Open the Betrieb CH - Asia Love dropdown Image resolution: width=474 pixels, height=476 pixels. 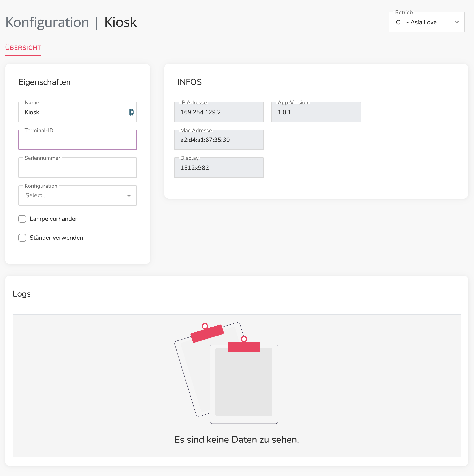pos(427,22)
